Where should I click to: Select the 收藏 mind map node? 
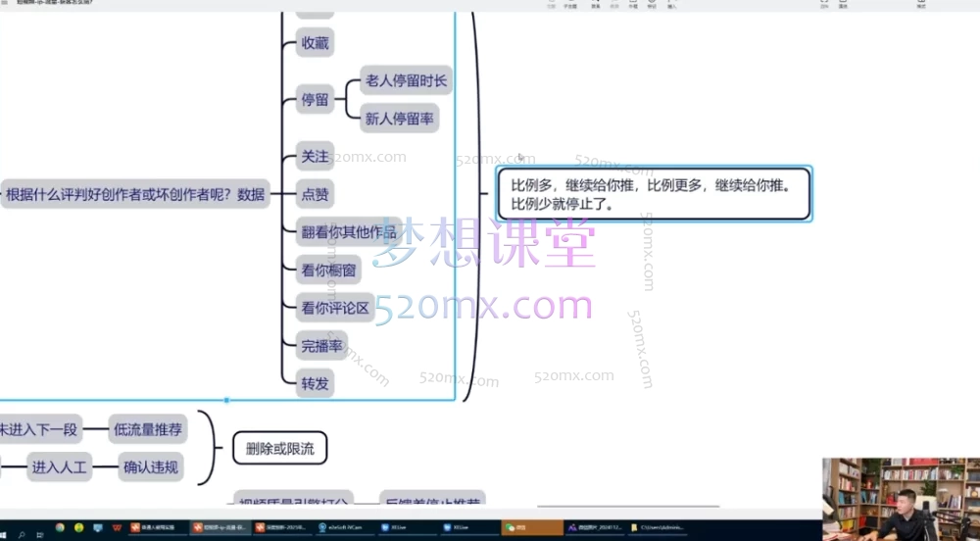[315, 42]
